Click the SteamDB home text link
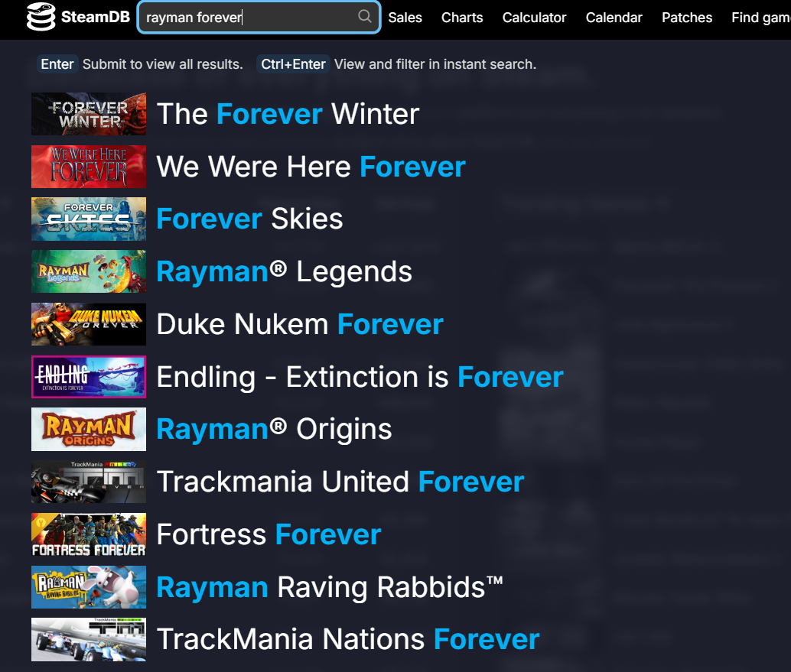This screenshot has width=791, height=672. tap(96, 17)
